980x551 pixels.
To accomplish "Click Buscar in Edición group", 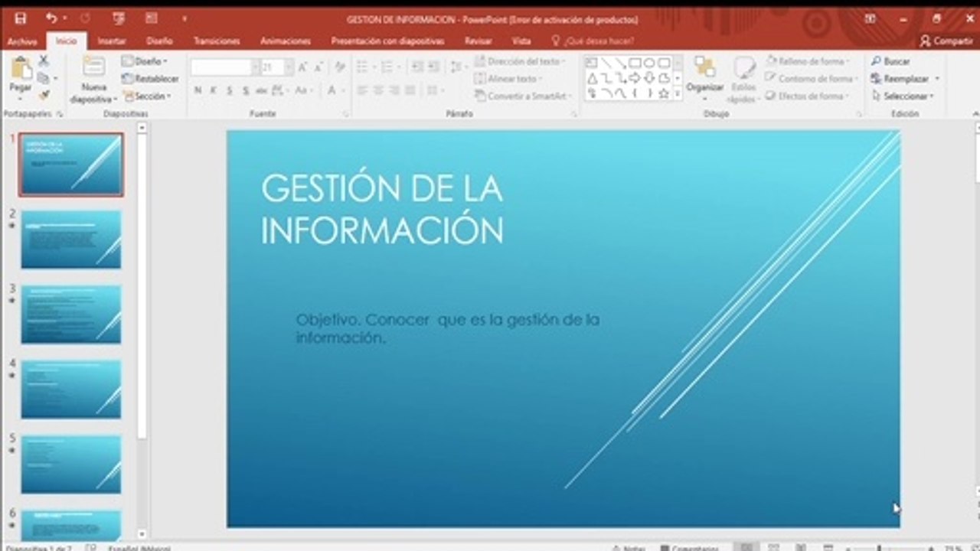I will 891,61.
